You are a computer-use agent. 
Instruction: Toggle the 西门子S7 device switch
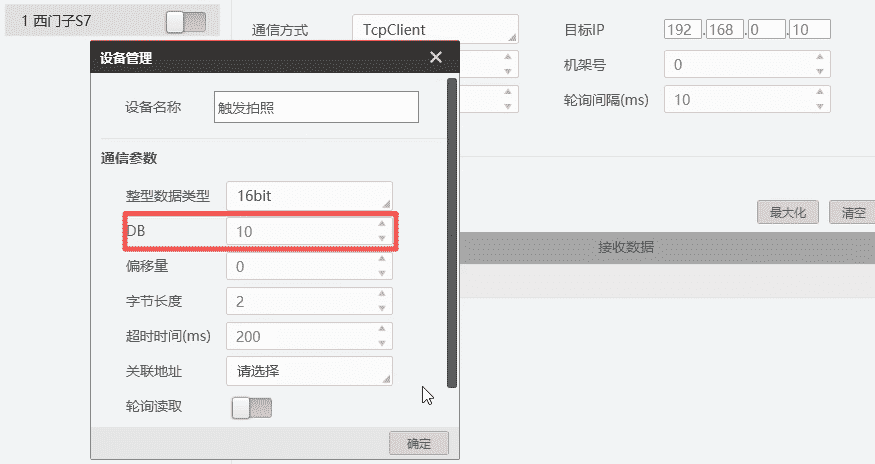tap(186, 21)
